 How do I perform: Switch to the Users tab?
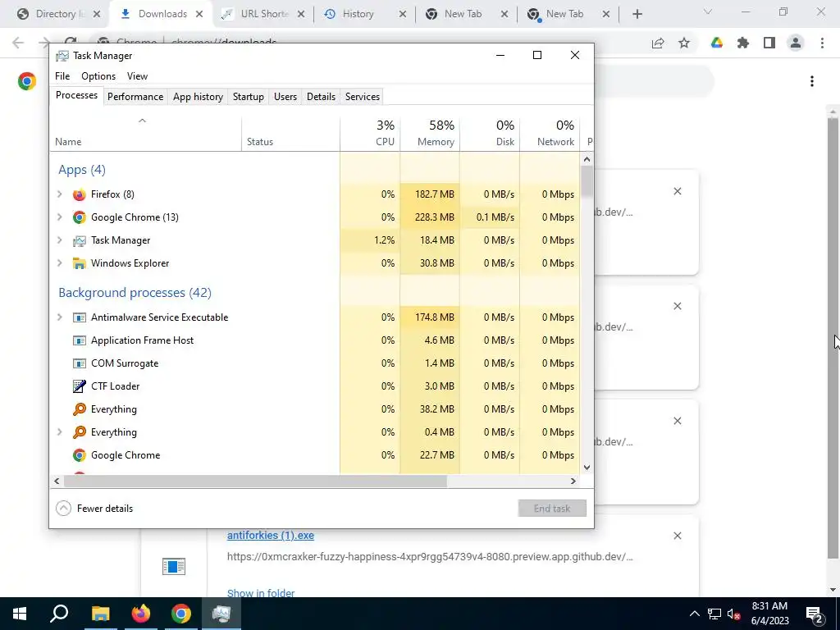(285, 97)
